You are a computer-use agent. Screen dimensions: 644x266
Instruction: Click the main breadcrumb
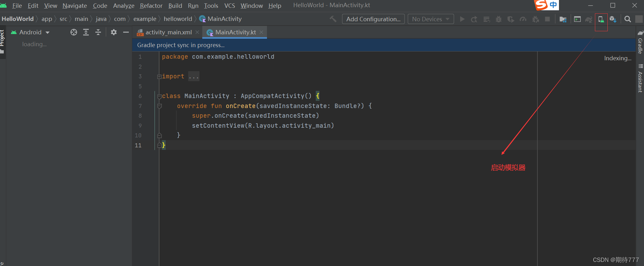tap(81, 19)
